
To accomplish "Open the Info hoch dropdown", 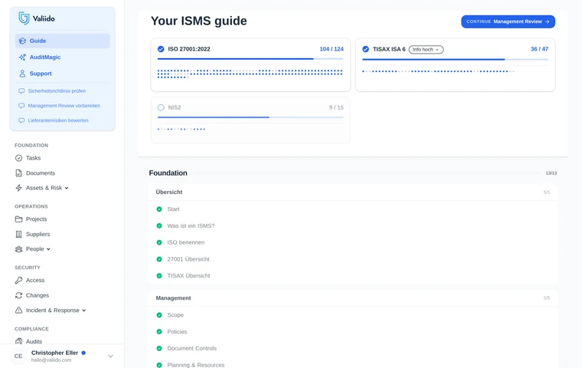I will click(x=426, y=50).
